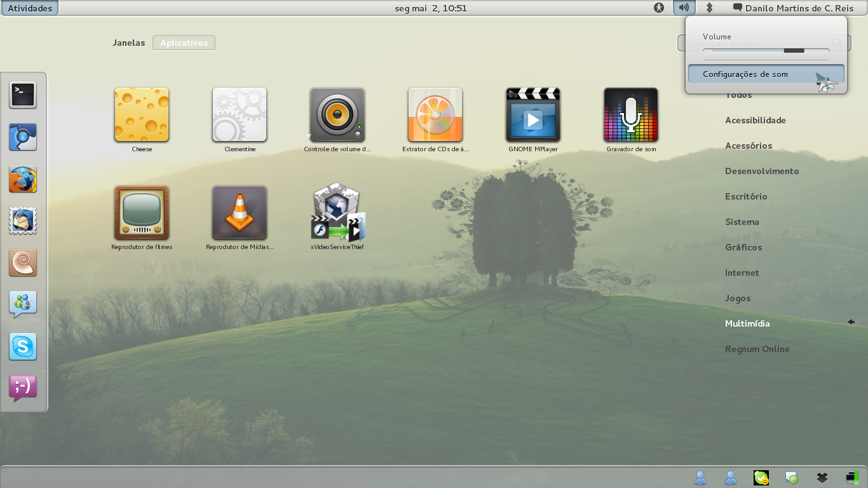Launch Skype from the dock

point(23,346)
